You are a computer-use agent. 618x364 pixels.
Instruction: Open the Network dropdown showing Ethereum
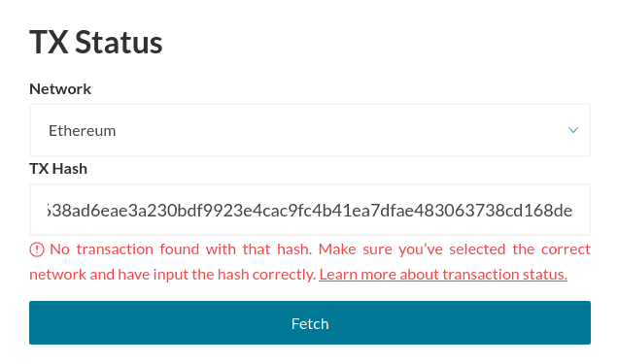[310, 130]
